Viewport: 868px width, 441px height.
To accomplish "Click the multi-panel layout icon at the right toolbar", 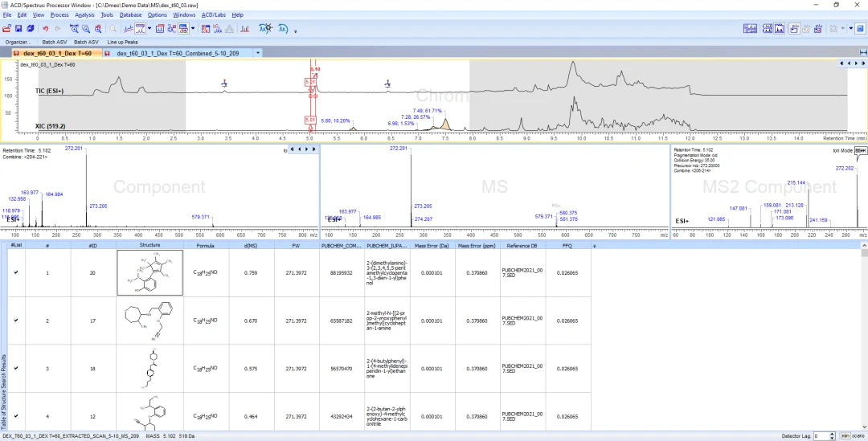I will (x=750, y=28).
